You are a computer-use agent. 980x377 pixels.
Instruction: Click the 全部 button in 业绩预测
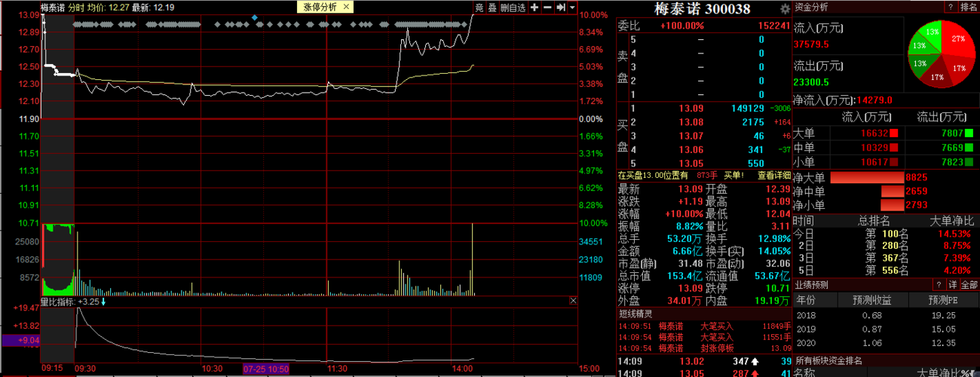[969, 285]
